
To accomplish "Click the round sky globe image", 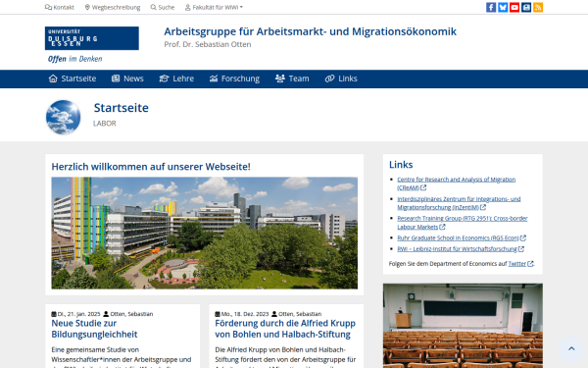I will pos(63,117).
